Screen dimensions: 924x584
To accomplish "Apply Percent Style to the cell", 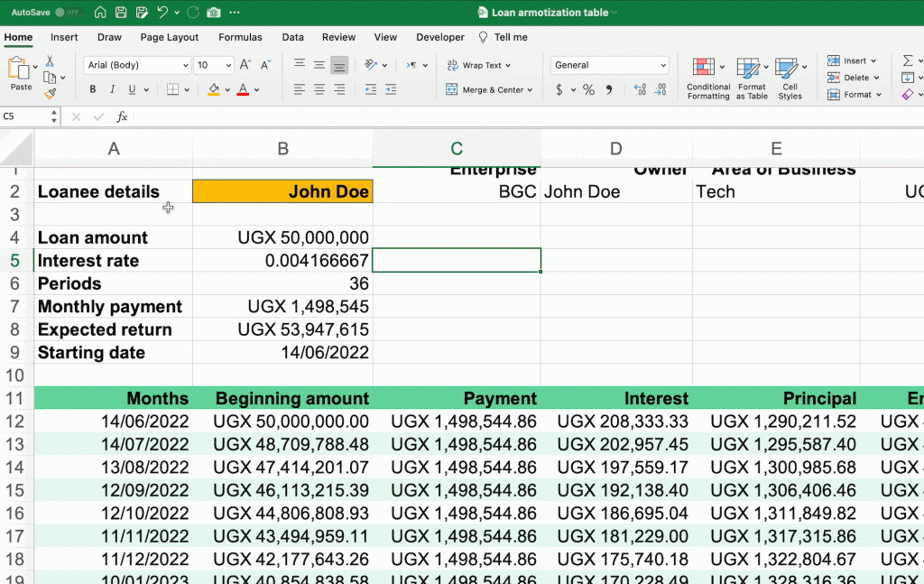I will pyautogui.click(x=588, y=90).
